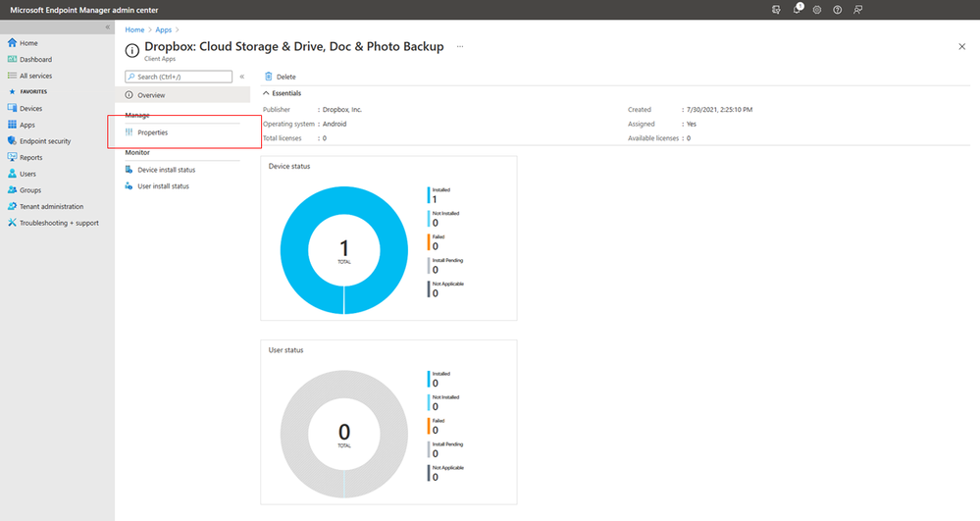Screen dimensions: 980x521
Task: Click Device status Not Installed legend entry
Action: [443, 218]
